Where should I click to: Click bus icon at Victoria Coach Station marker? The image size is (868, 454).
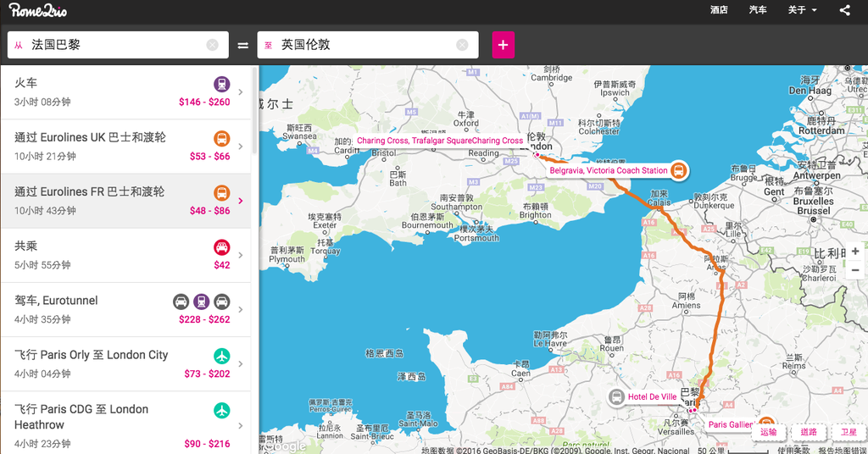[678, 170]
